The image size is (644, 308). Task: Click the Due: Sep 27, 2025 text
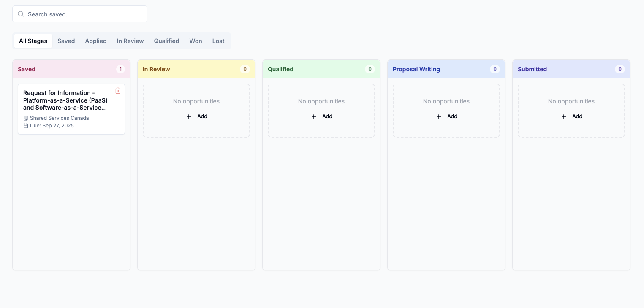[x=52, y=126]
